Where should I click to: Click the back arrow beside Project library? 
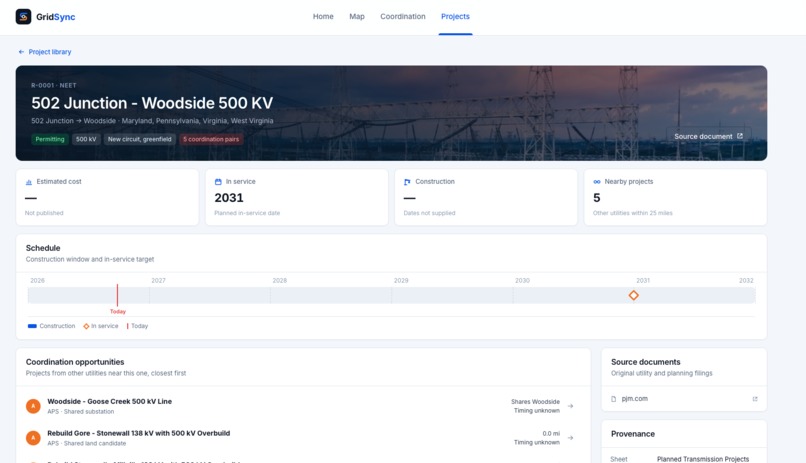tap(21, 52)
